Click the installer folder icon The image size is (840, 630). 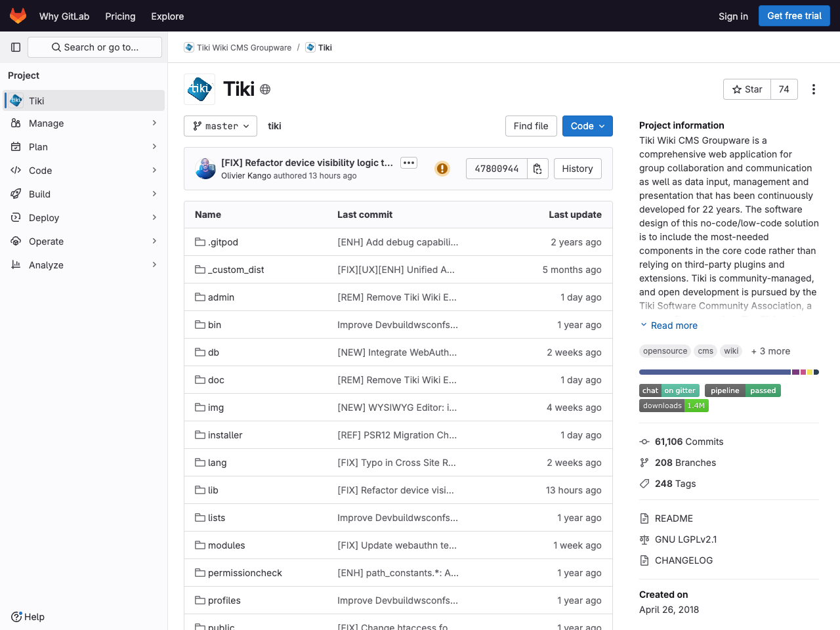200,435
